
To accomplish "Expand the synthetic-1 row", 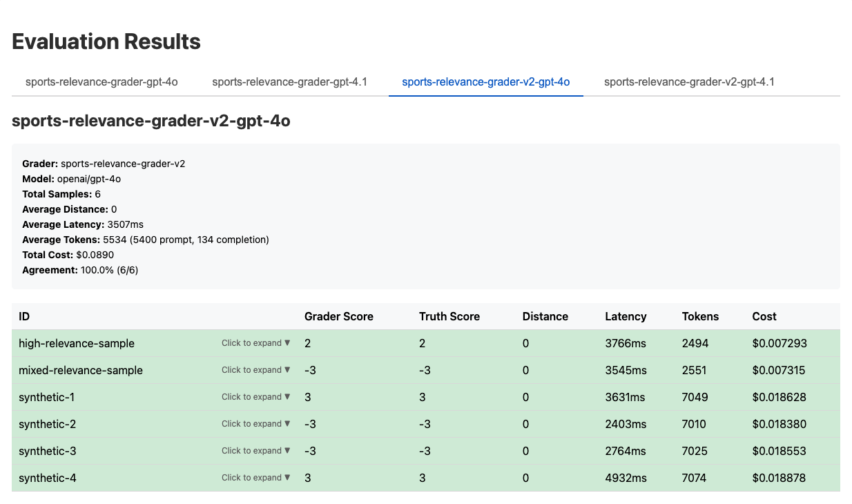I will pyautogui.click(x=255, y=397).
